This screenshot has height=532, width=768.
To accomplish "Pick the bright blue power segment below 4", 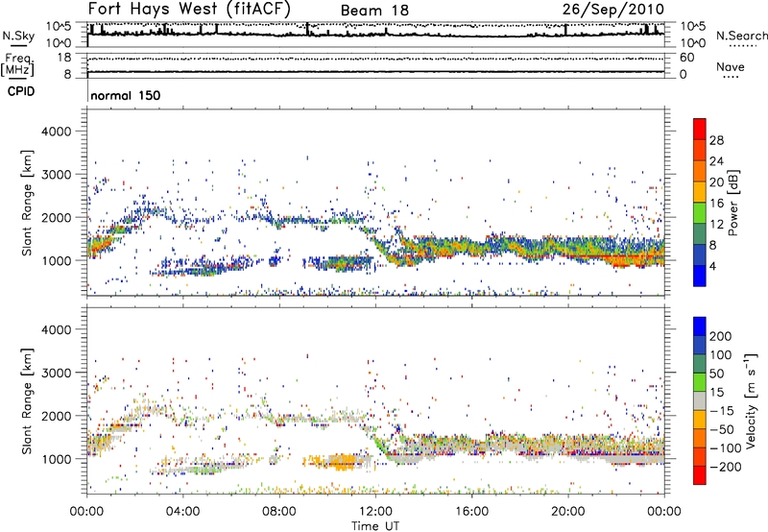I will point(700,277).
